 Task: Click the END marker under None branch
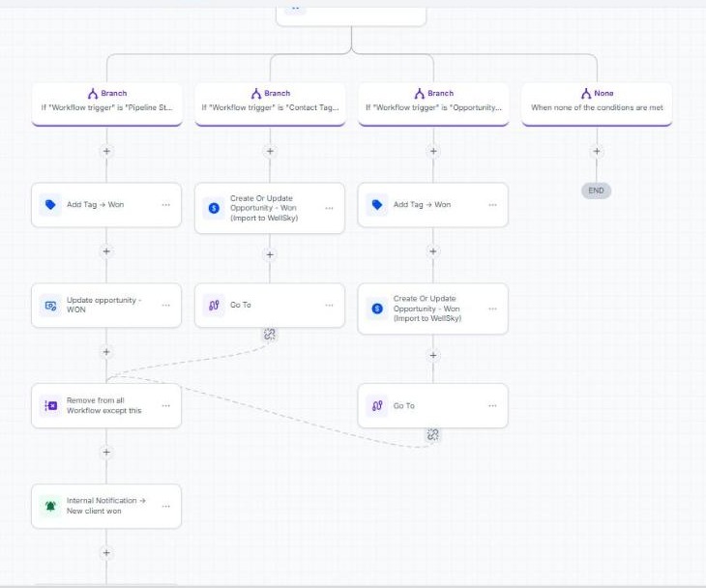596,191
